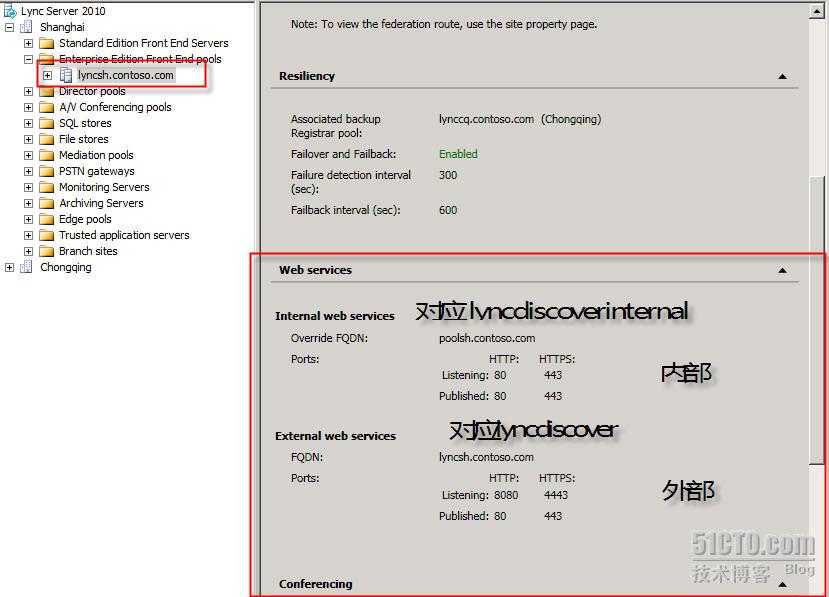Collapse the Shanghai site node
The width and height of the screenshot is (829, 597).
click(10, 27)
